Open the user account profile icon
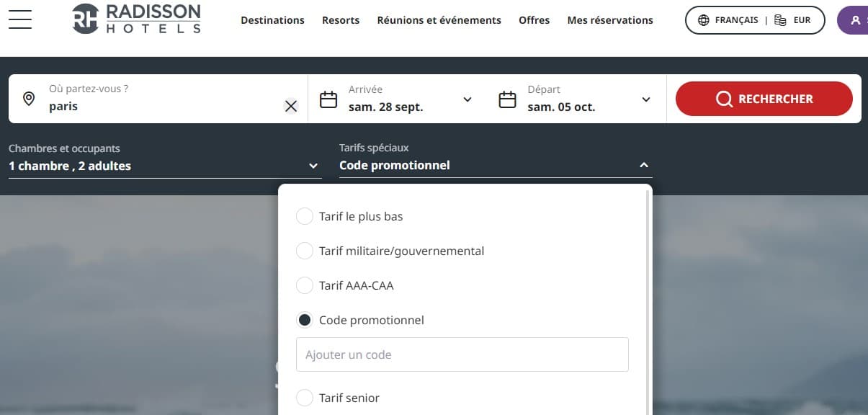 point(855,20)
